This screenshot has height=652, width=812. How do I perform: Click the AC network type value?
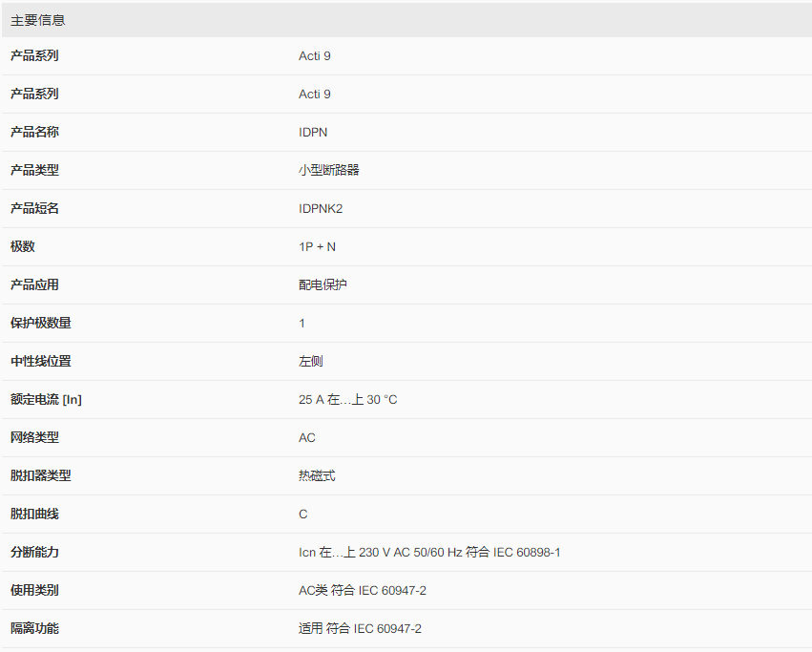pos(307,438)
